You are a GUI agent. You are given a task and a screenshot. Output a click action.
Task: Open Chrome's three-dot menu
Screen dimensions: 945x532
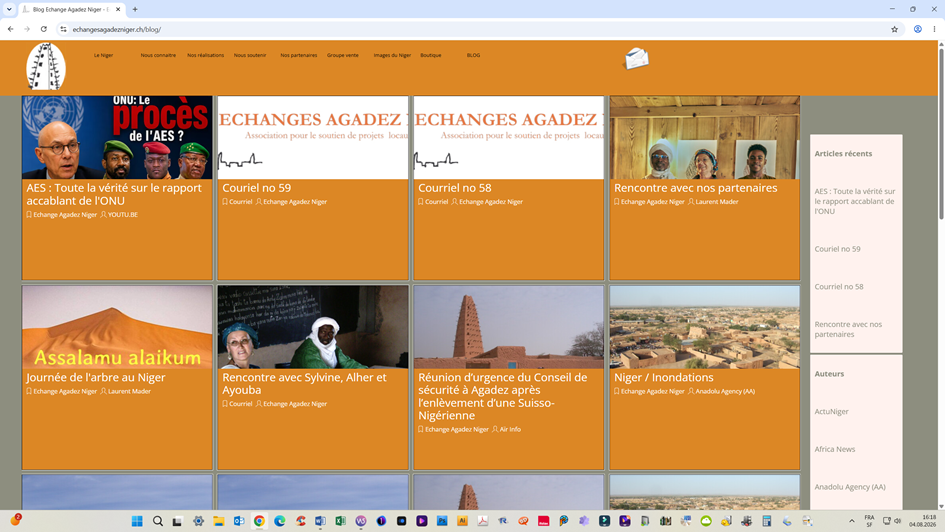[934, 29]
